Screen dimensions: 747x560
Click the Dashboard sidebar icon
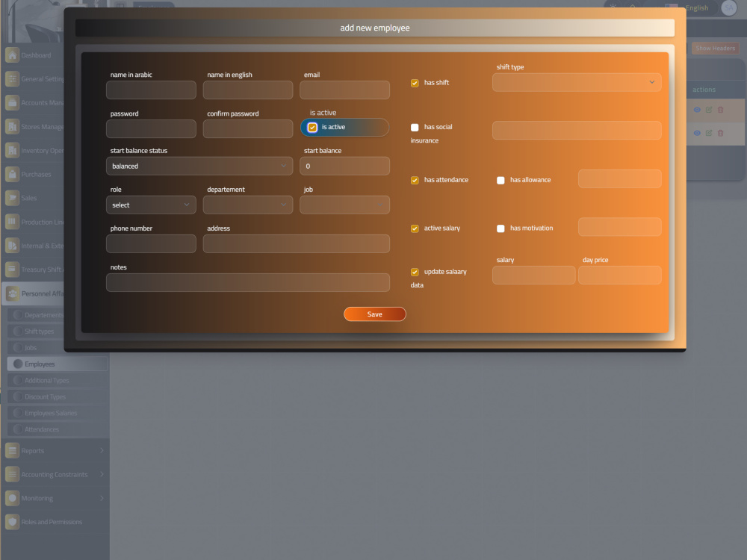(x=13, y=55)
